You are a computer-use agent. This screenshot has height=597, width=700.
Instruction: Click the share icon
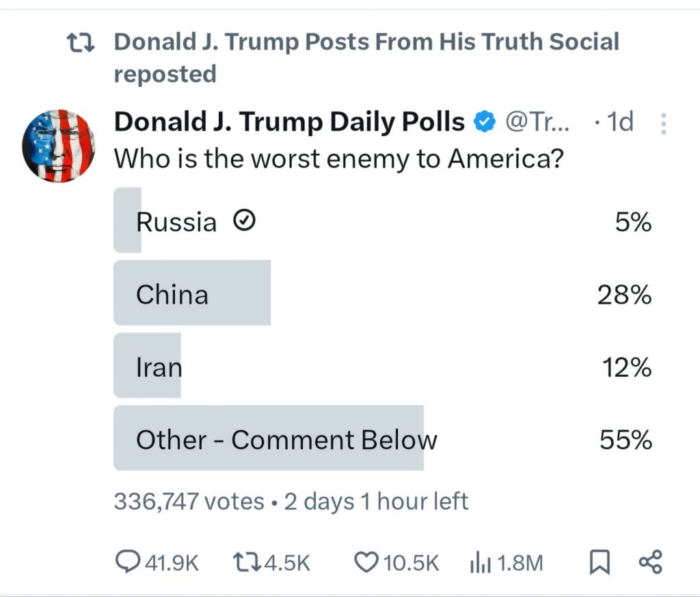coord(650,562)
